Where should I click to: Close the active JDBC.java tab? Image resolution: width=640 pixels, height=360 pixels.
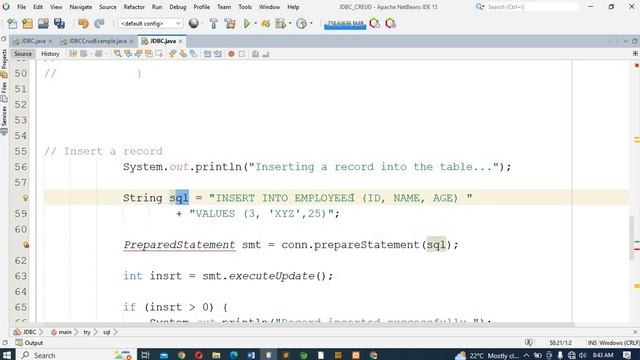click(180, 41)
